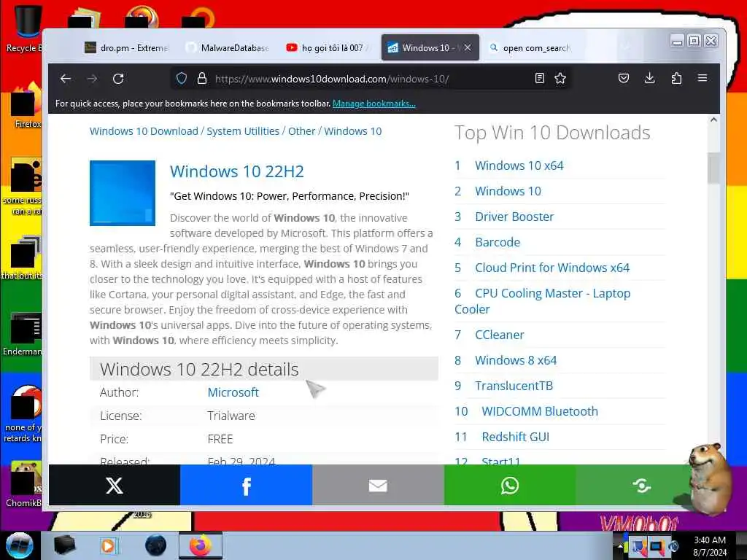Go back to the previous page
Viewport: 747px width, 560px height.
coord(66,79)
